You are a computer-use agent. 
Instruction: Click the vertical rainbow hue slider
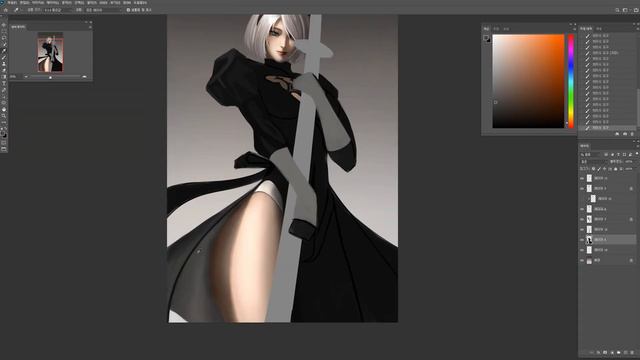click(571, 81)
